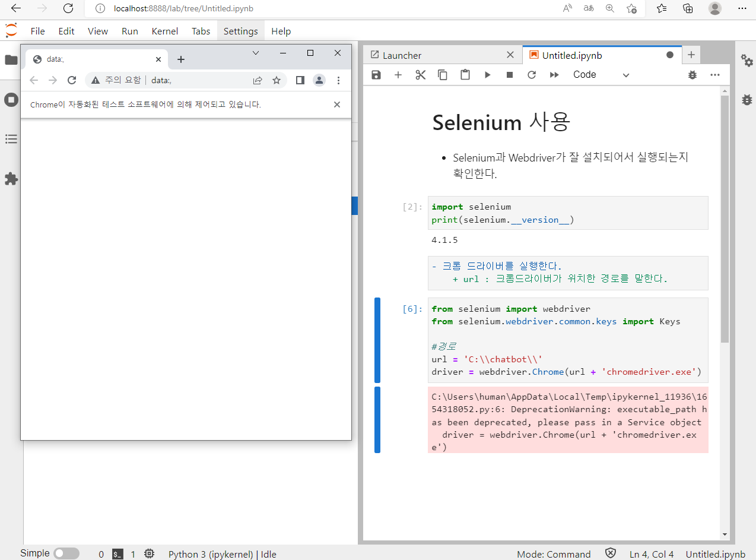Dismiss the Chrome automated test software infobar
Screen dimensions: 756x560
337,105
